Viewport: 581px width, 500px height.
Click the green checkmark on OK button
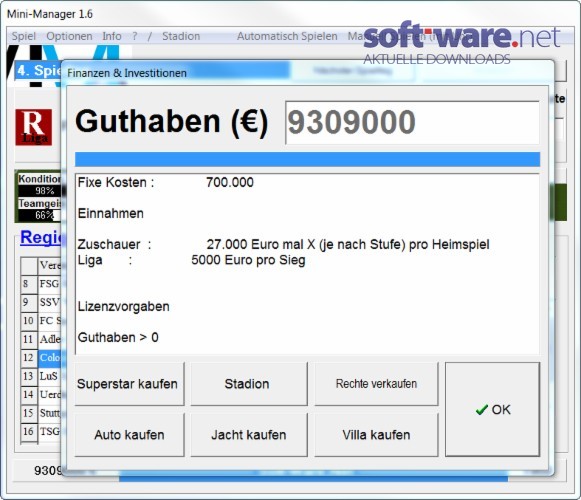click(481, 410)
